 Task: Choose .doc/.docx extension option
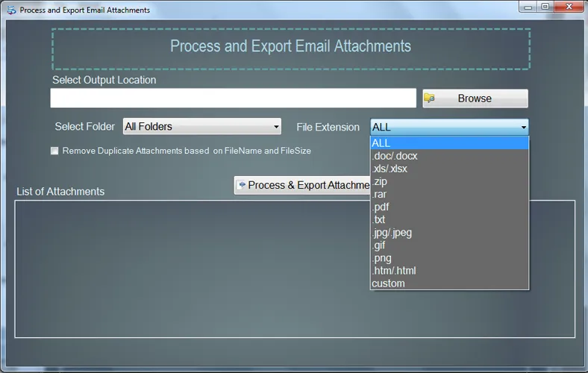pos(449,156)
